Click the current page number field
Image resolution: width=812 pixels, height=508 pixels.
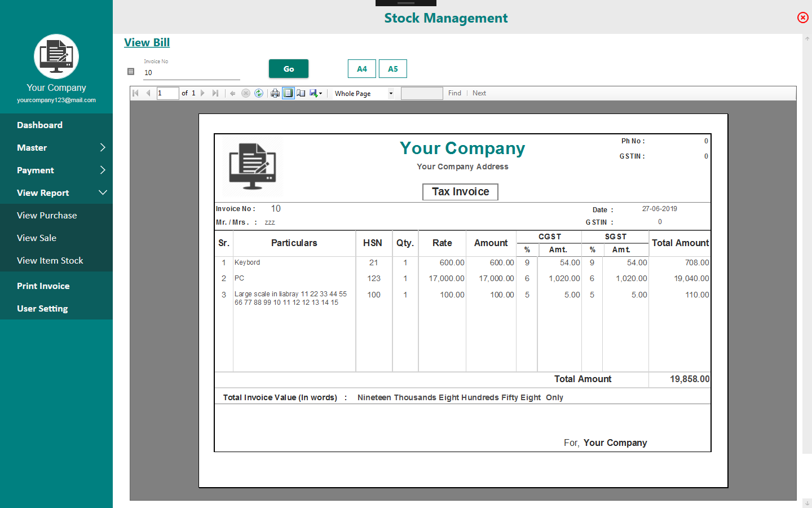pos(167,93)
